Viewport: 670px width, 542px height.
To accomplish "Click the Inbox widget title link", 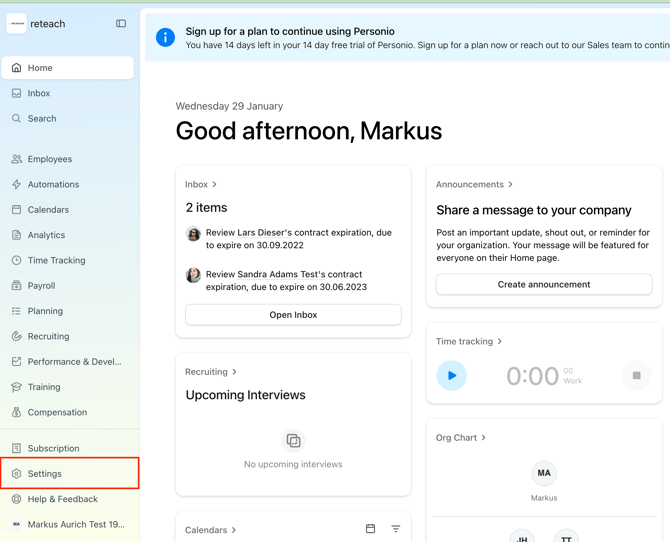I will (x=196, y=184).
